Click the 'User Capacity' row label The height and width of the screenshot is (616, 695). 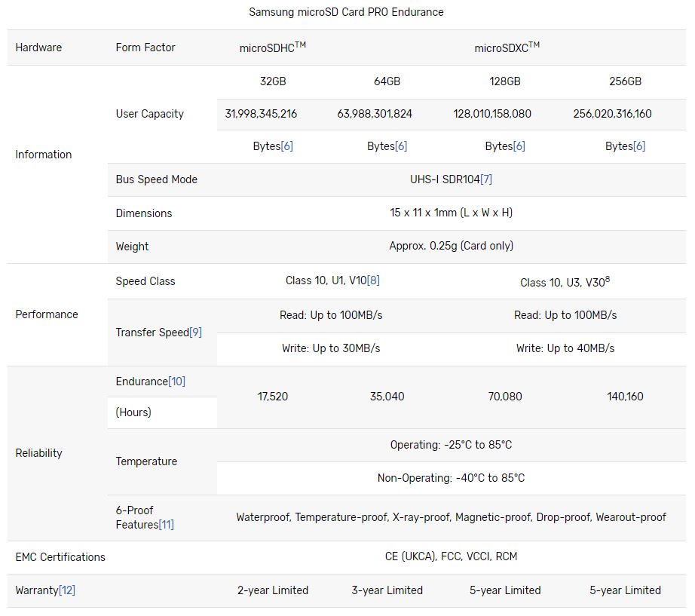(x=150, y=114)
